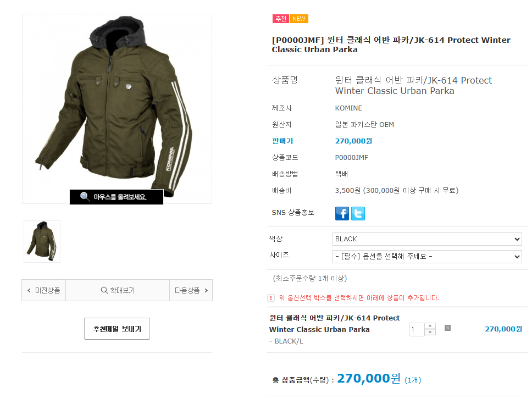
Task: Click the magnifier icon on product image
Action: tap(85, 197)
